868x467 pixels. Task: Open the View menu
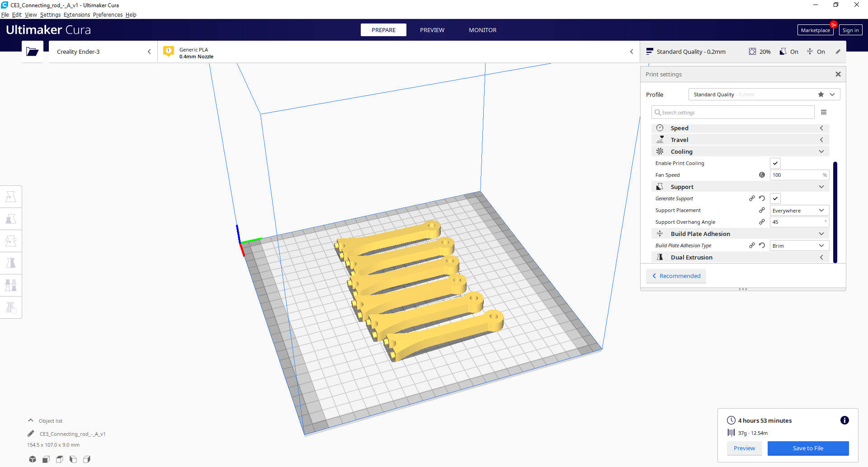coord(31,15)
